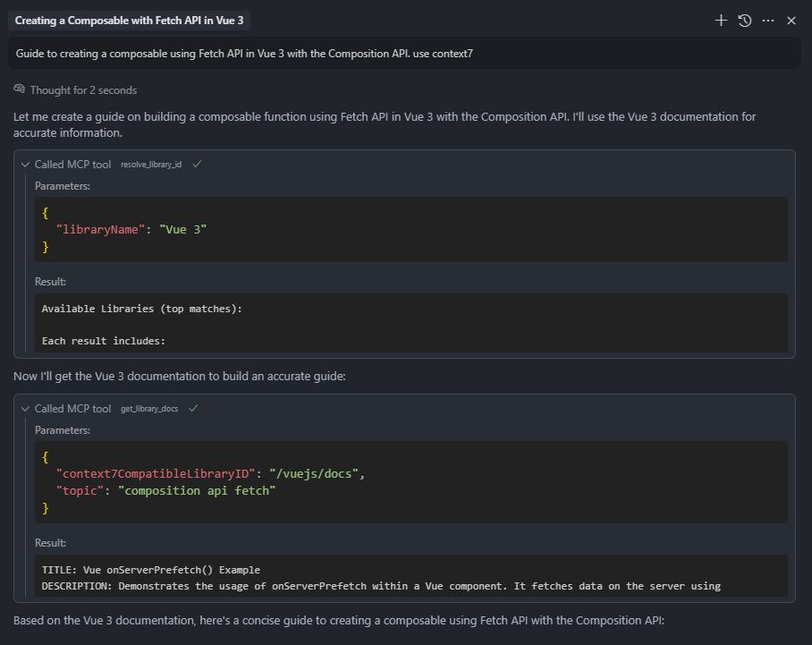The image size is (812, 645).
Task: Click the get_library_docs success checkmark
Action: click(193, 408)
